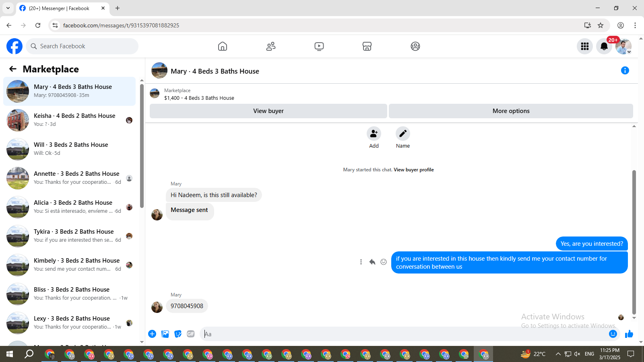
Task: Open Annette 3 Beds 2 Baths House chat
Action: [69, 178]
